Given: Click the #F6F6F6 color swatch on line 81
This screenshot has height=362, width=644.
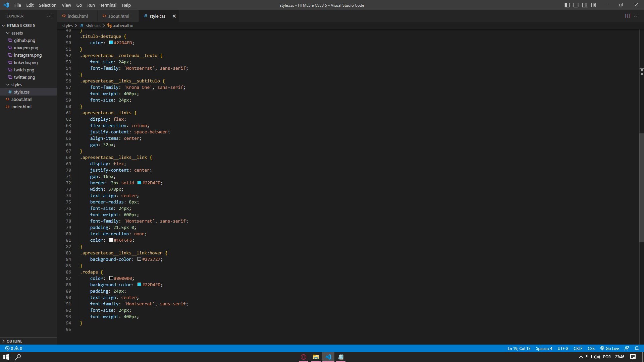Looking at the screenshot, I should [111, 240].
